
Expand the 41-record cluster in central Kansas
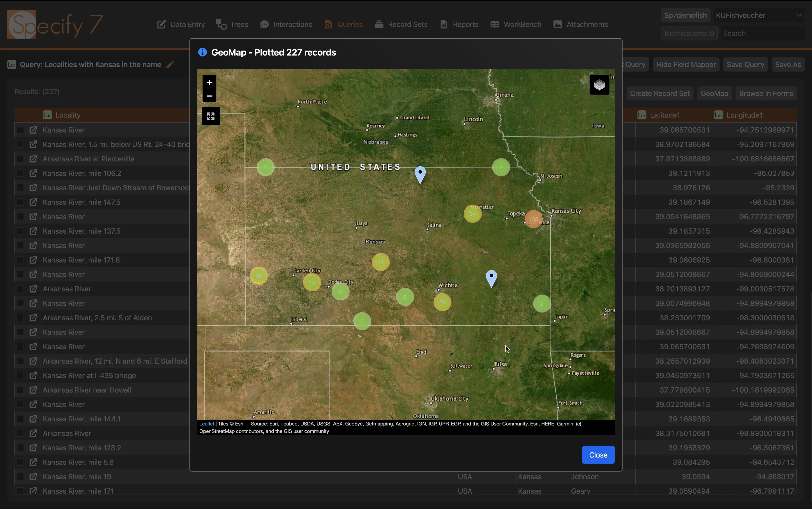click(x=381, y=262)
